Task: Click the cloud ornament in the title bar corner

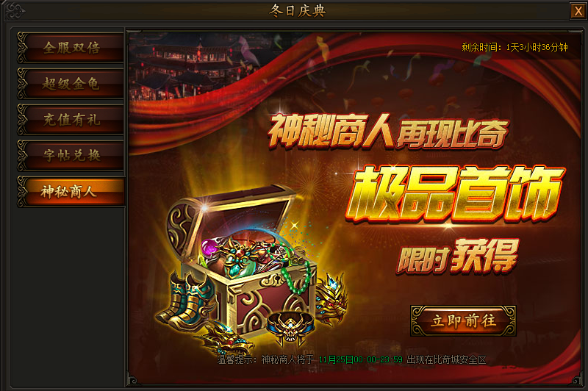Action: [14, 11]
